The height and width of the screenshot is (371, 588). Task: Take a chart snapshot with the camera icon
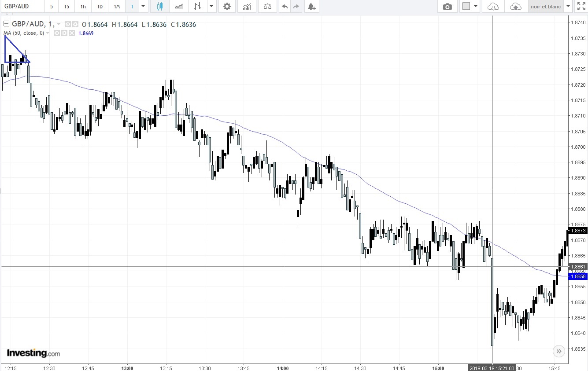447,7
